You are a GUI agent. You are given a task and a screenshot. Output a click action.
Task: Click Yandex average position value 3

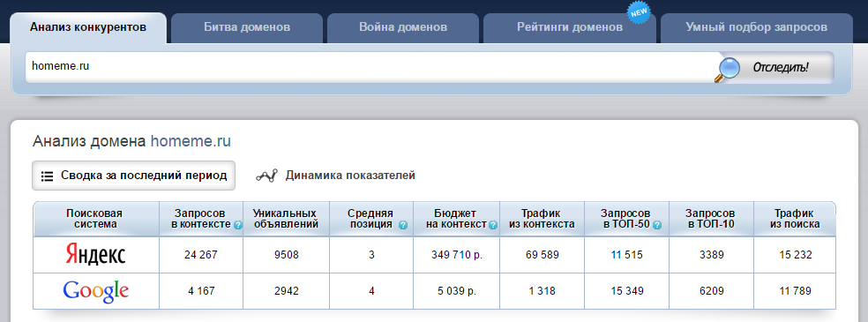click(x=371, y=255)
